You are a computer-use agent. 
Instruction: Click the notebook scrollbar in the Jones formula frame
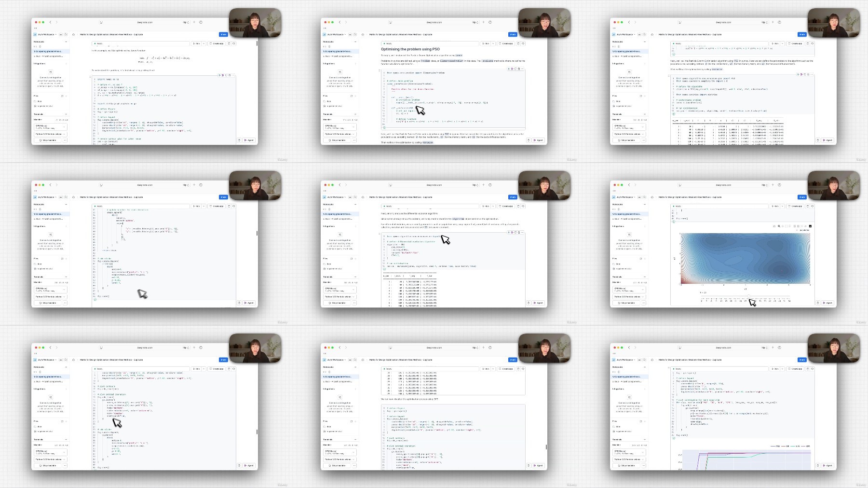tap(257, 43)
